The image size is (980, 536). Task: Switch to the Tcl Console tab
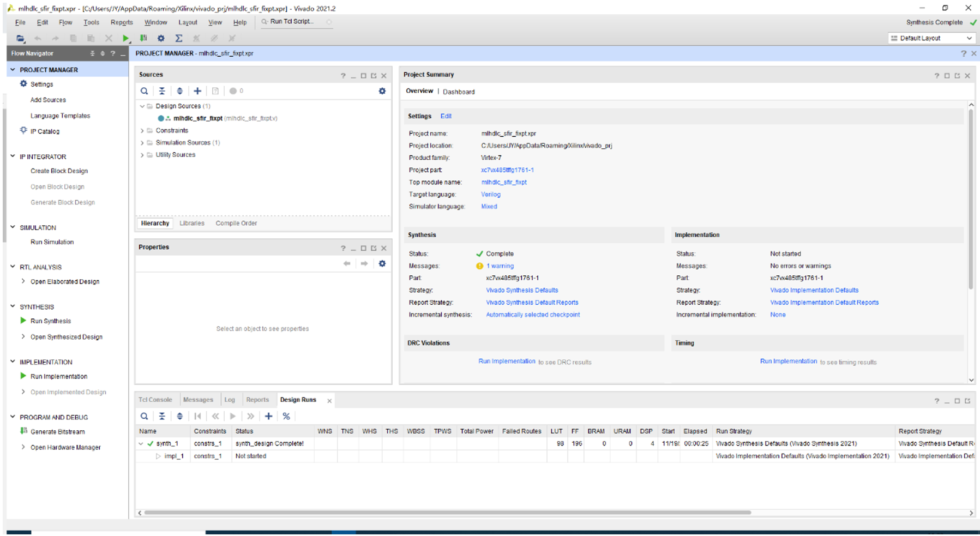[155, 400]
